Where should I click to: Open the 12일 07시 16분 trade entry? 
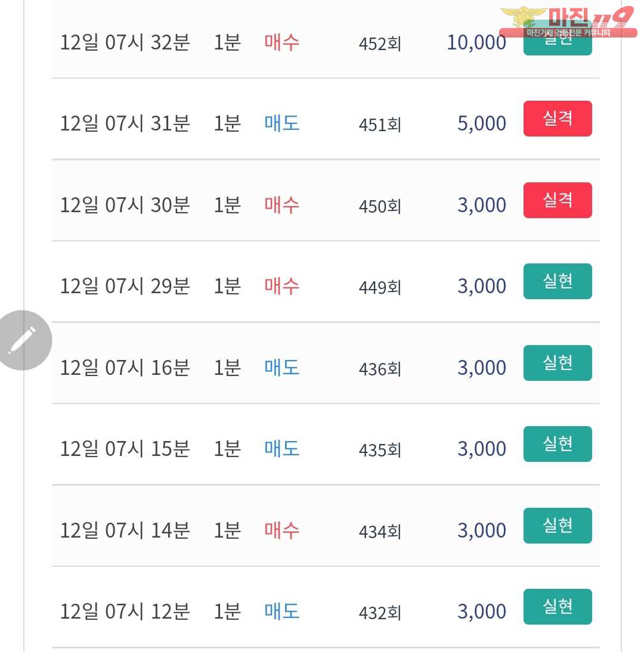click(125, 368)
